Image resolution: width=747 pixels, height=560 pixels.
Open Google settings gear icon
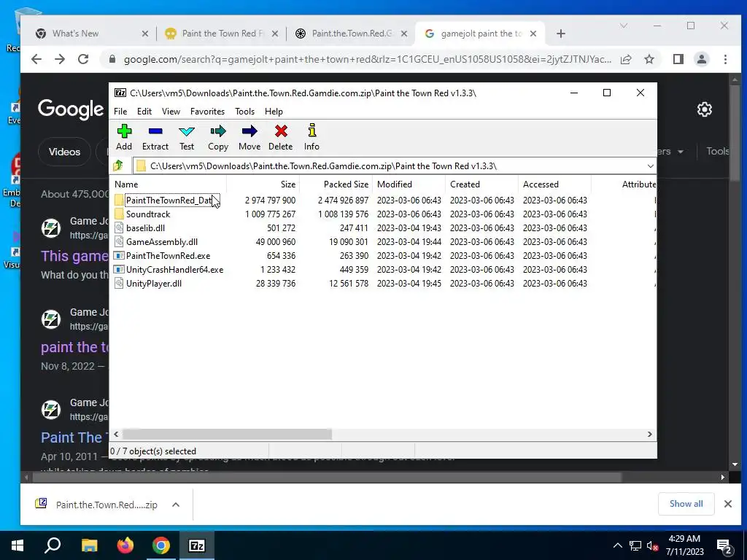pos(704,109)
